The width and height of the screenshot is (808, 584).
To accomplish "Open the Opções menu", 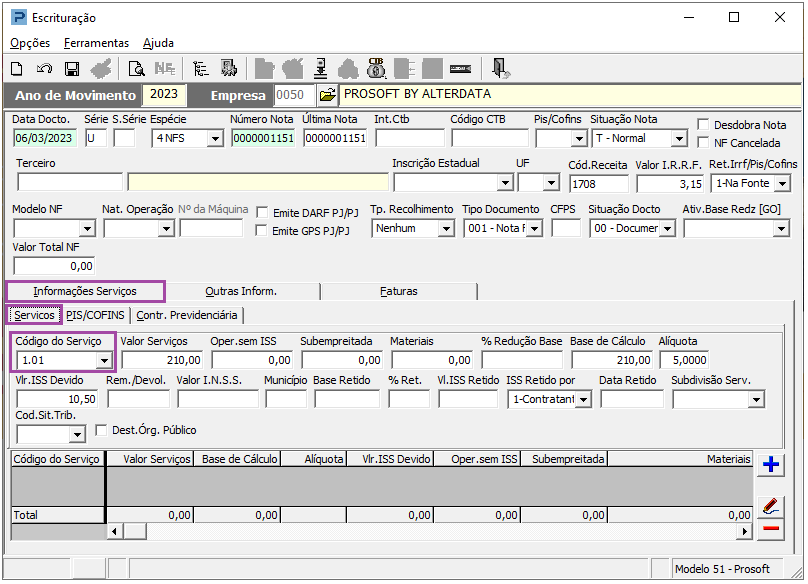I will [x=30, y=43].
